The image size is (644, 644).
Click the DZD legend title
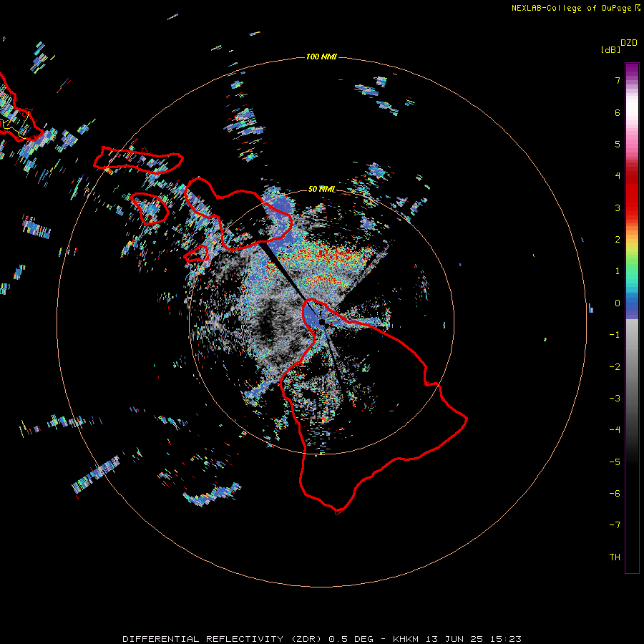(x=629, y=43)
